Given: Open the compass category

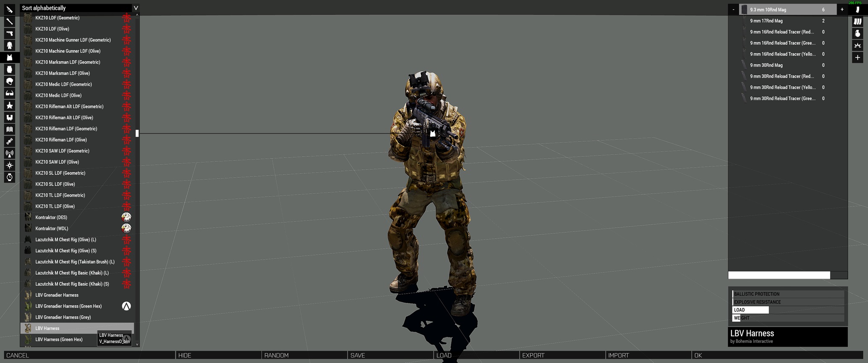Looking at the screenshot, I should pos(9,165).
